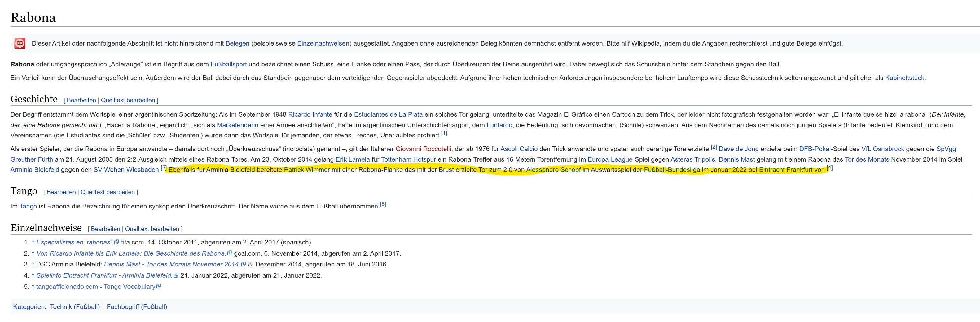Image resolution: width=980 pixels, height=322 pixels.
Task: Open reference 'Spielinfo Eintracht Frankfurt - Arminia Bielefeld'
Action: [105, 275]
